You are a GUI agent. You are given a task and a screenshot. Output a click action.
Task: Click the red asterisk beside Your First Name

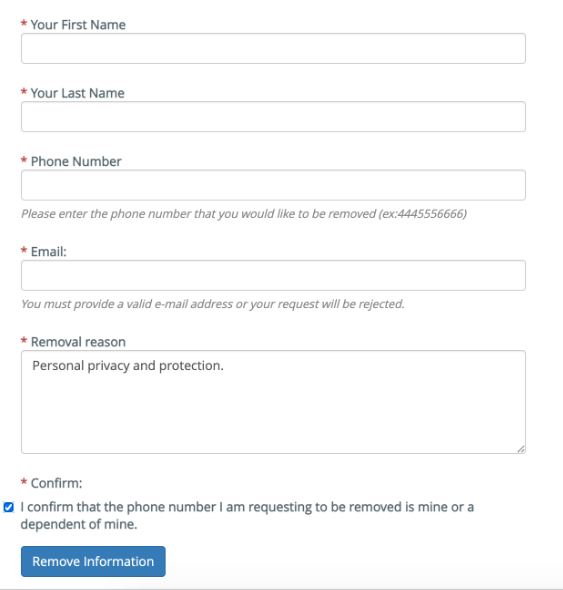pyautogui.click(x=24, y=24)
